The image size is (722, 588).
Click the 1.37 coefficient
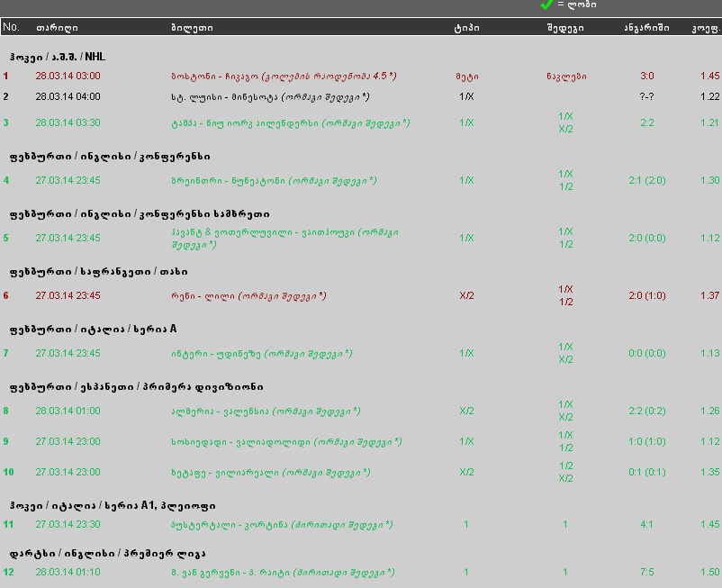(710, 295)
